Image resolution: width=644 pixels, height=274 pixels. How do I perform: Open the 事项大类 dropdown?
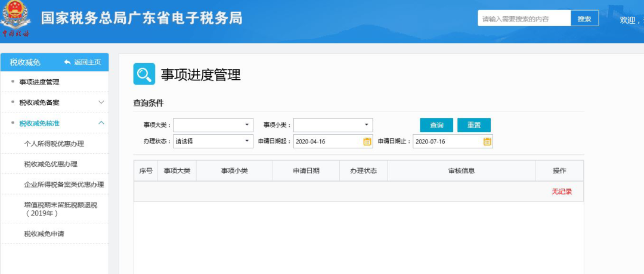point(213,124)
